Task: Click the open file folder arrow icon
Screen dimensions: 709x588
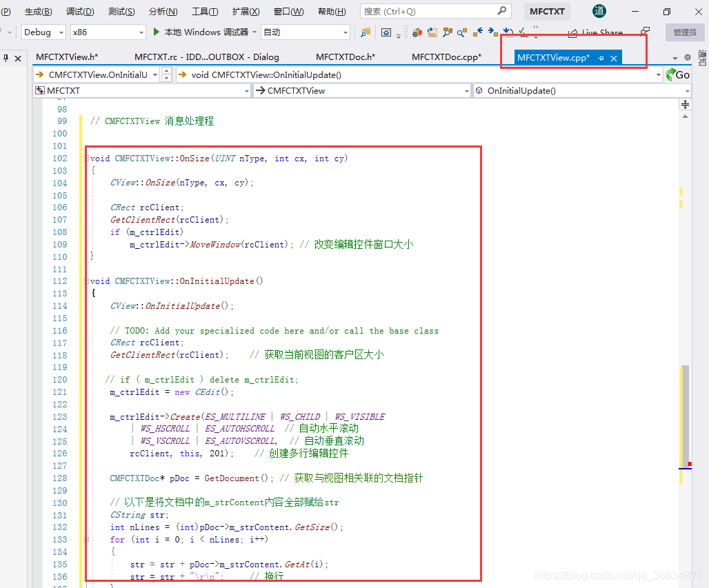Action: coord(432,32)
